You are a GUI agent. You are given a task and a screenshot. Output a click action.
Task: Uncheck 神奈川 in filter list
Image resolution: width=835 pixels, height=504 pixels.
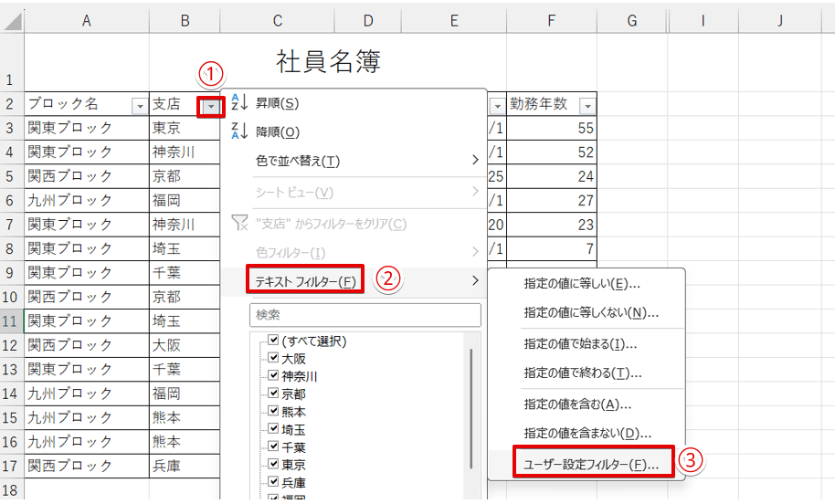(273, 374)
